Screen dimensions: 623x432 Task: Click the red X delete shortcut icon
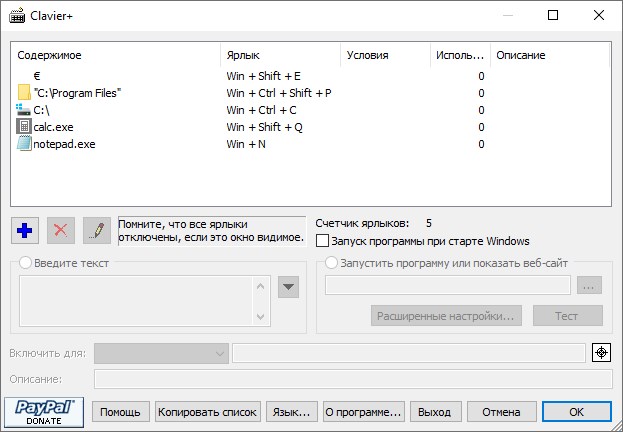point(61,230)
